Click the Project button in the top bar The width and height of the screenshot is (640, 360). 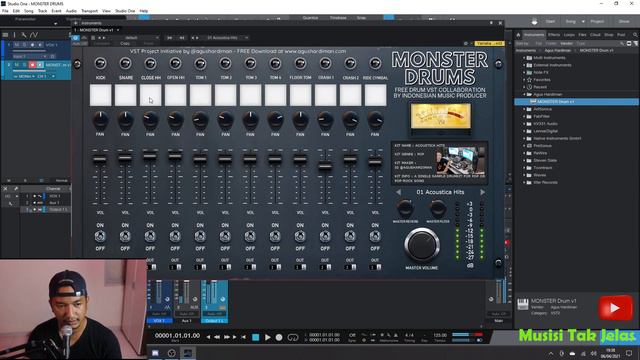coord(597,22)
